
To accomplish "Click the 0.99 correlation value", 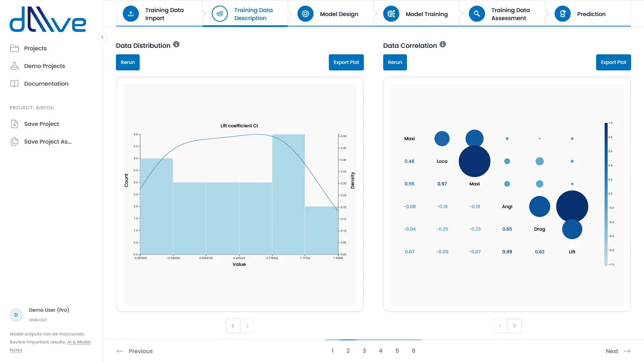I will 507,252.
